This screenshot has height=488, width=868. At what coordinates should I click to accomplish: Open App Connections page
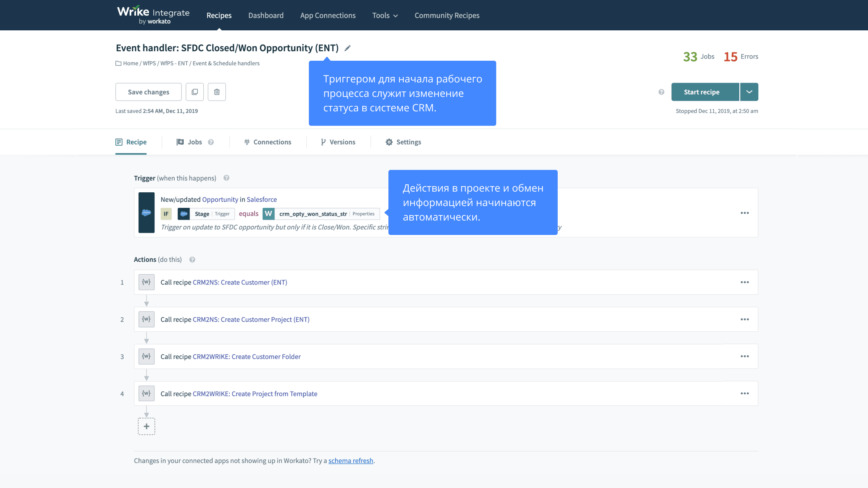point(328,15)
